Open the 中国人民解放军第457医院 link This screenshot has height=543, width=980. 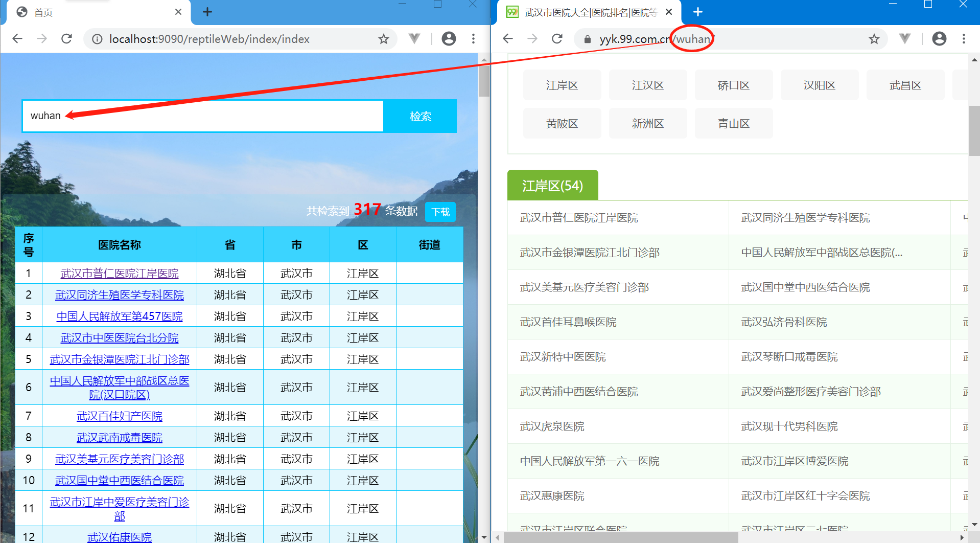(x=120, y=316)
